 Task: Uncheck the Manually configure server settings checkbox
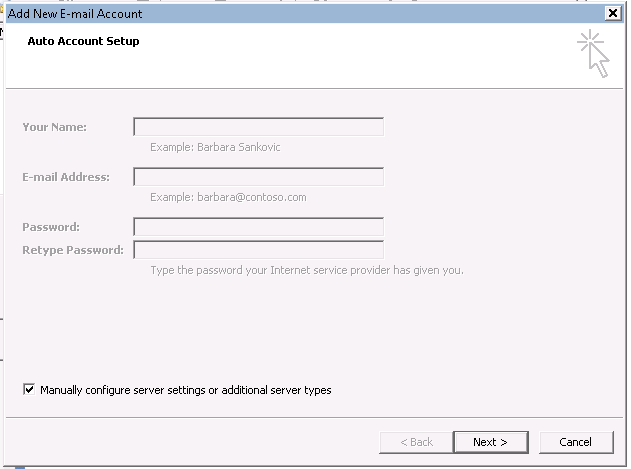29,390
